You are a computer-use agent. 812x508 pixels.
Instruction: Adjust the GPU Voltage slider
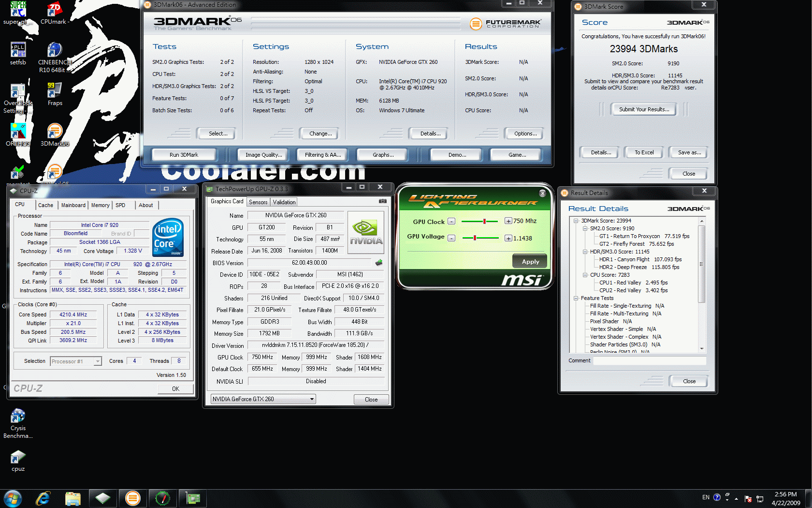coord(475,238)
